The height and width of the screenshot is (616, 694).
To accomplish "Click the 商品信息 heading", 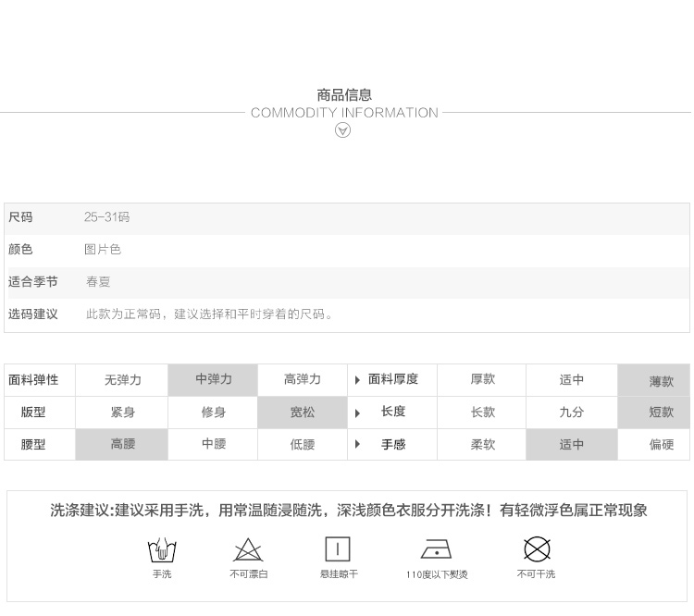I will [344, 94].
